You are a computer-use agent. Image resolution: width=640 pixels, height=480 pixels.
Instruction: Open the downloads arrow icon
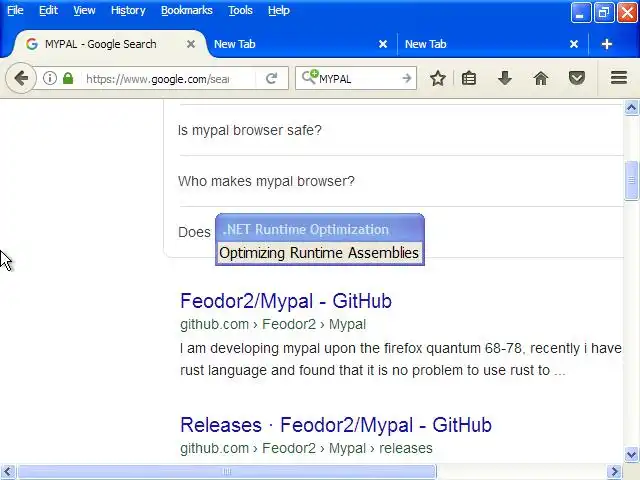pos(504,78)
